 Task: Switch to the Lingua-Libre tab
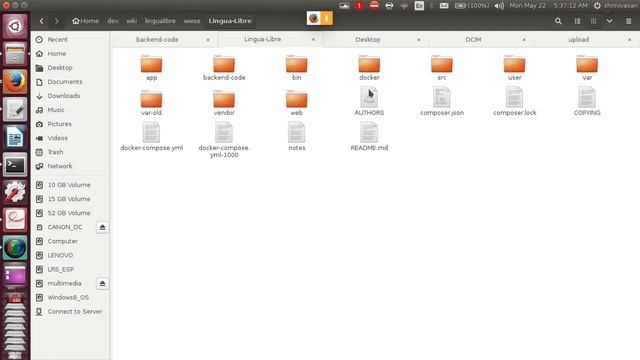click(262, 40)
